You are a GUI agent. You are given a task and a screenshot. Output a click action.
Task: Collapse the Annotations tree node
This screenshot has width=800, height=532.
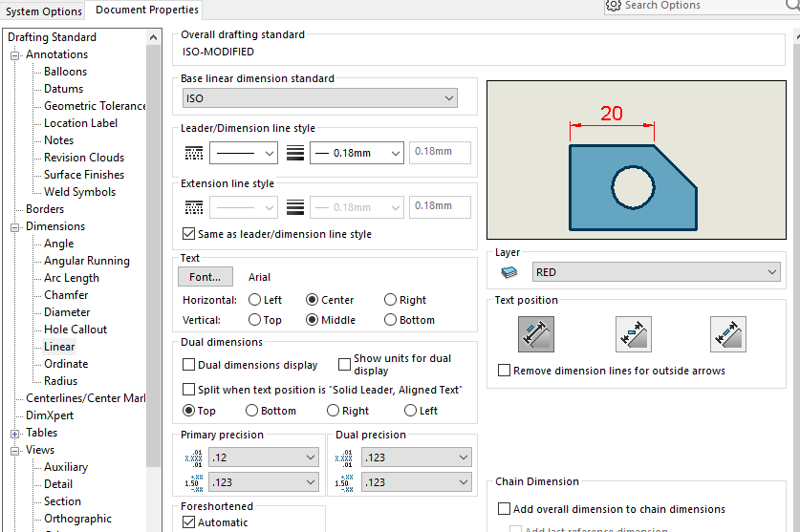pos(14,55)
